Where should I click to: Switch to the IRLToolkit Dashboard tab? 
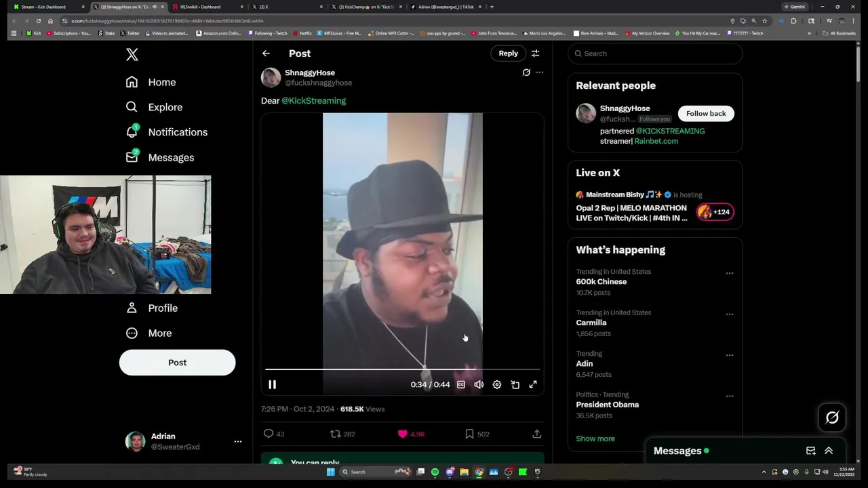point(208,7)
